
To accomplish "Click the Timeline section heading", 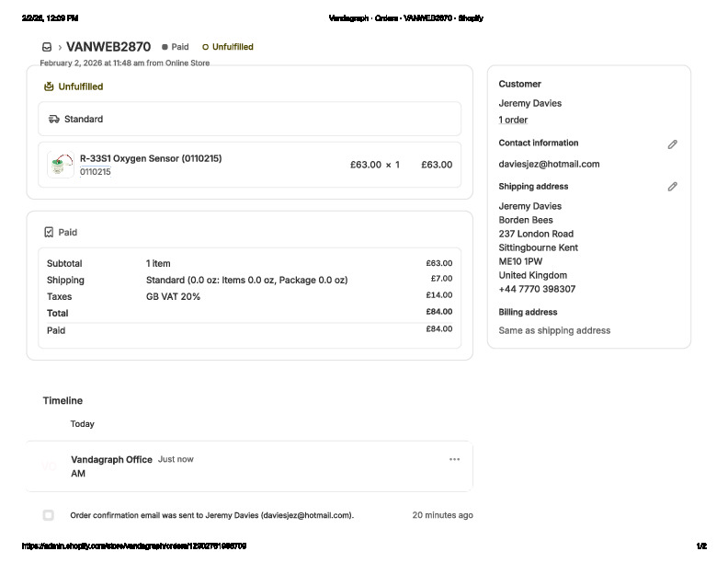I will tap(63, 401).
